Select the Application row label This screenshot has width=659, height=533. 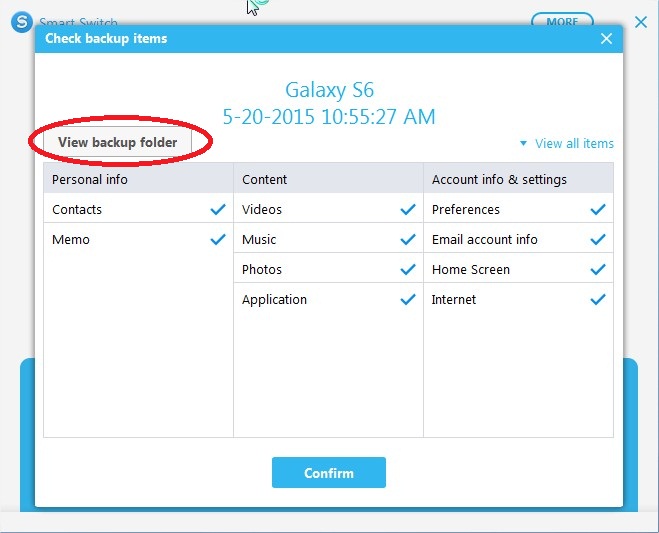click(274, 300)
